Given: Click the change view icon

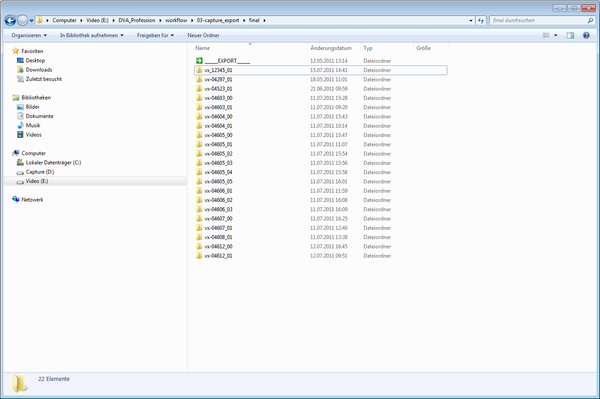Looking at the screenshot, I should 546,35.
